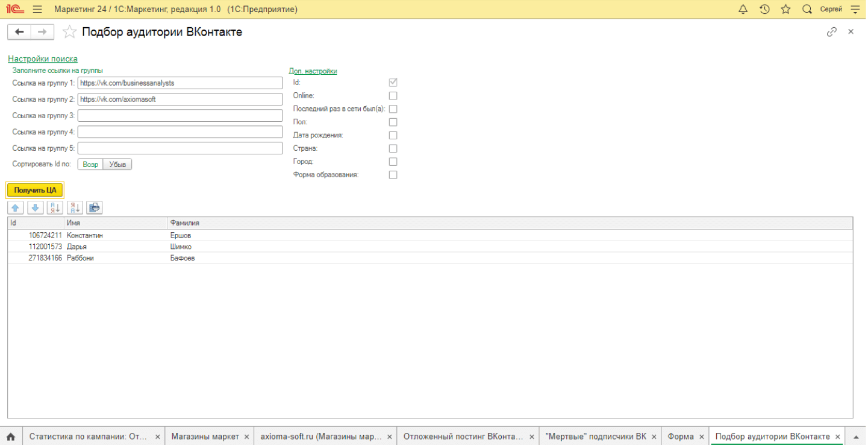Screen dimensions: 868x445
Task: Sort list descending icon
Action: [x=75, y=207]
